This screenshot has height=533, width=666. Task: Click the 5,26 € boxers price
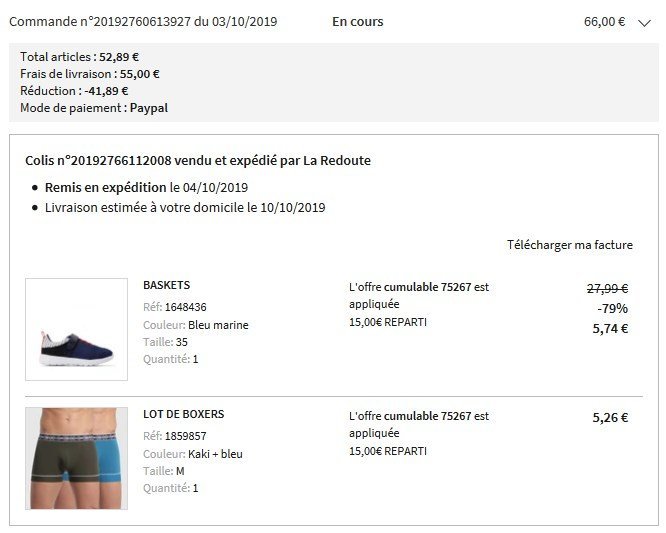(610, 418)
